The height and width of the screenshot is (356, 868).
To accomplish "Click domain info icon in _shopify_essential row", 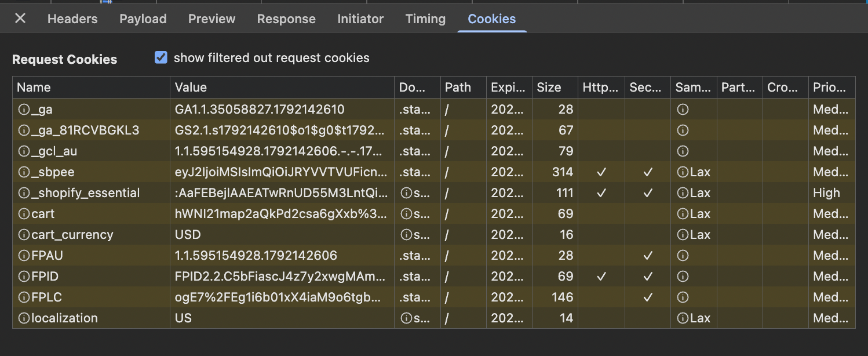I will (x=406, y=192).
